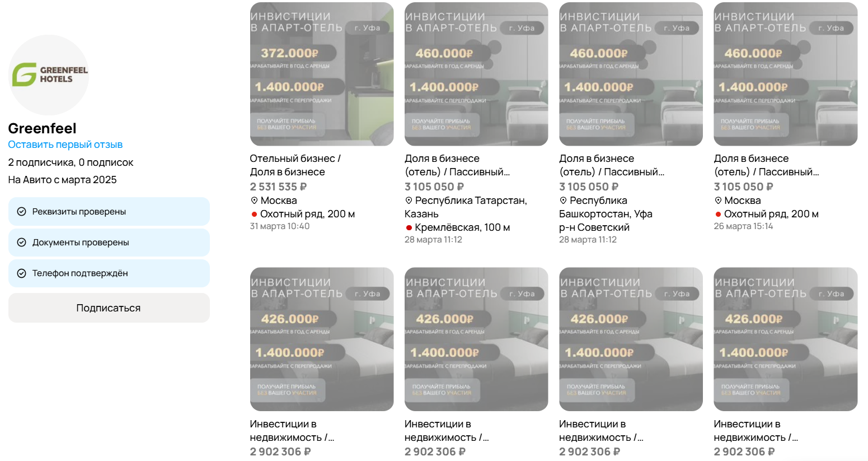Click the checkmark icon beside "Документы проверены"

pyautogui.click(x=22, y=243)
